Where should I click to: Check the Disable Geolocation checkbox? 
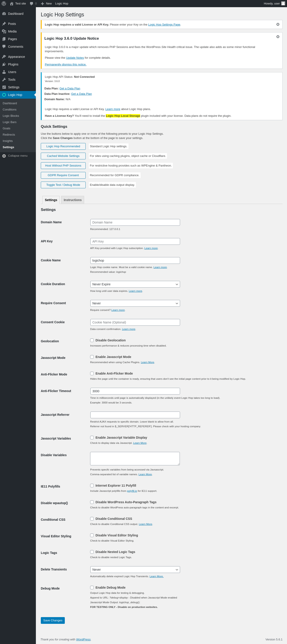[92, 340]
